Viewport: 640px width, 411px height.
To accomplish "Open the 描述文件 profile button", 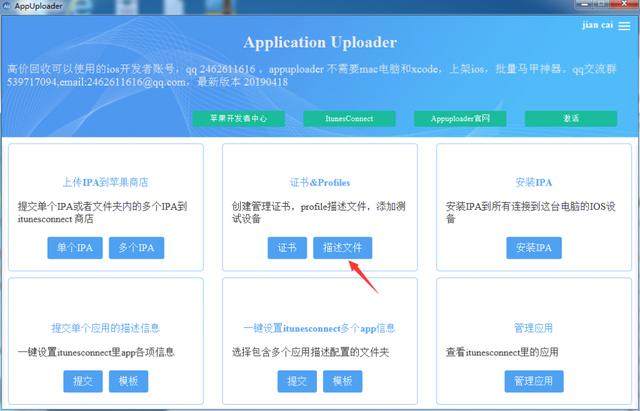I will (x=342, y=248).
